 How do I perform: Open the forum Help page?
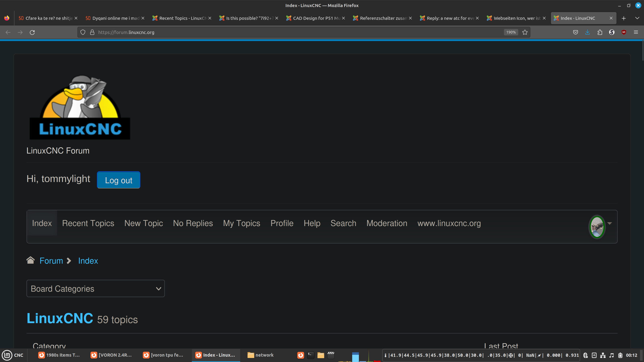coord(312,223)
